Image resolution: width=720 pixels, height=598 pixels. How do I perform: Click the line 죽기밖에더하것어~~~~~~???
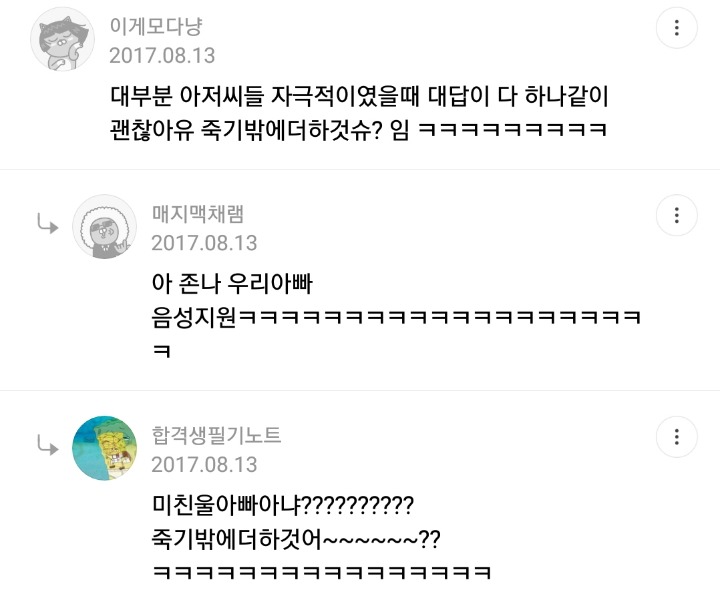[296, 540]
